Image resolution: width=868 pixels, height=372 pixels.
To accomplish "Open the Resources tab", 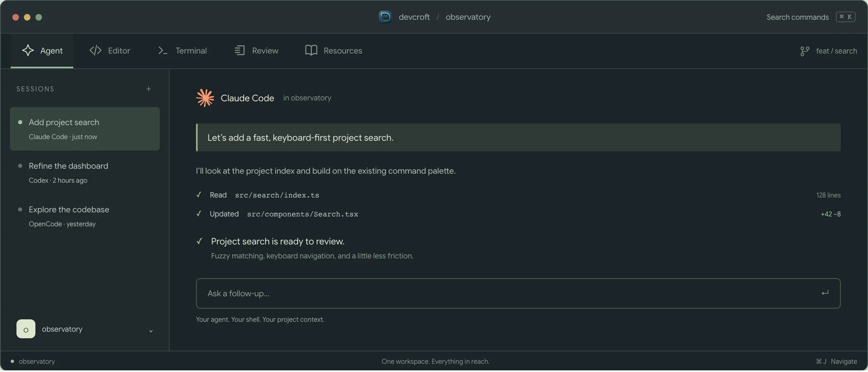I will coord(334,51).
